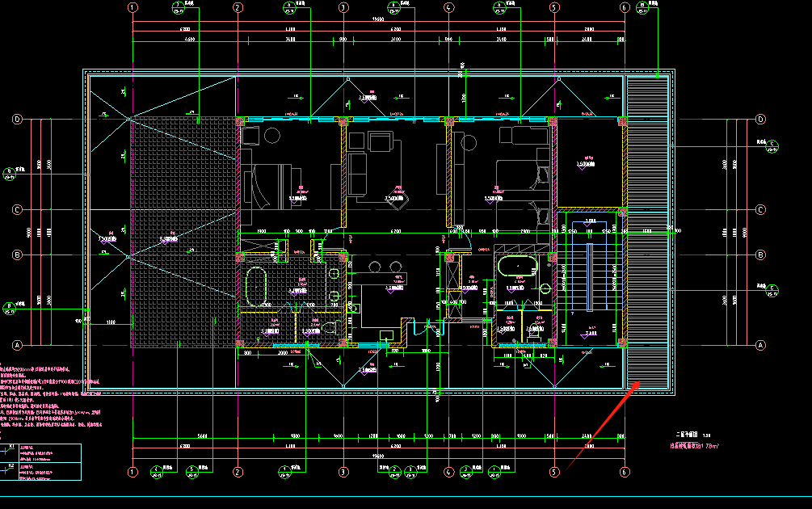The height and width of the screenshot is (509, 812).
Task: Pick axis bubble 3 below the plan
Action: click(343, 472)
